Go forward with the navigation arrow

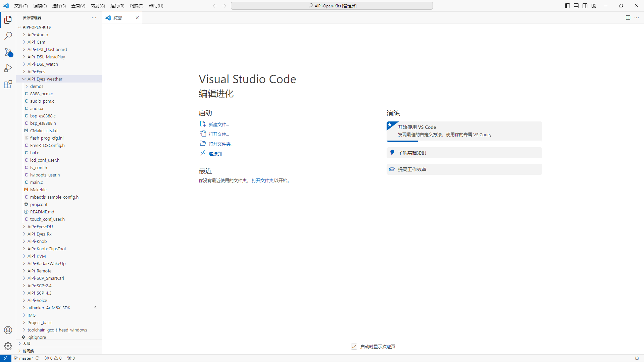224,6
